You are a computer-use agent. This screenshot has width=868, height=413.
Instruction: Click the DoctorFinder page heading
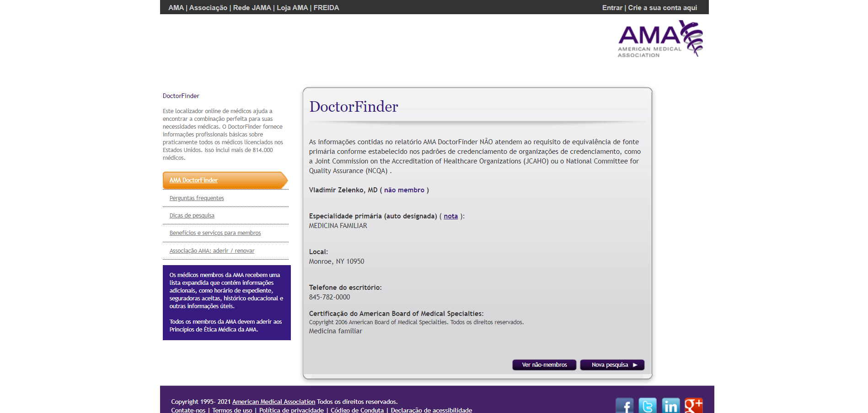354,107
